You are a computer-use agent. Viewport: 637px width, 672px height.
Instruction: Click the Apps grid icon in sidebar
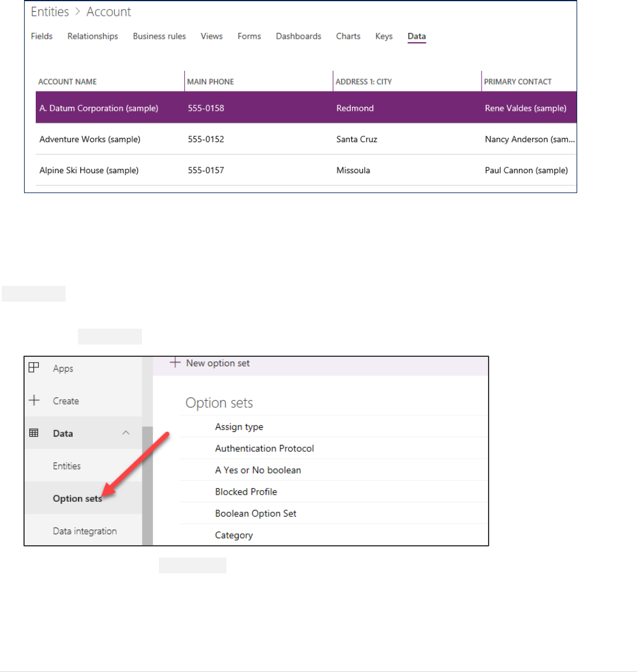(x=33, y=368)
